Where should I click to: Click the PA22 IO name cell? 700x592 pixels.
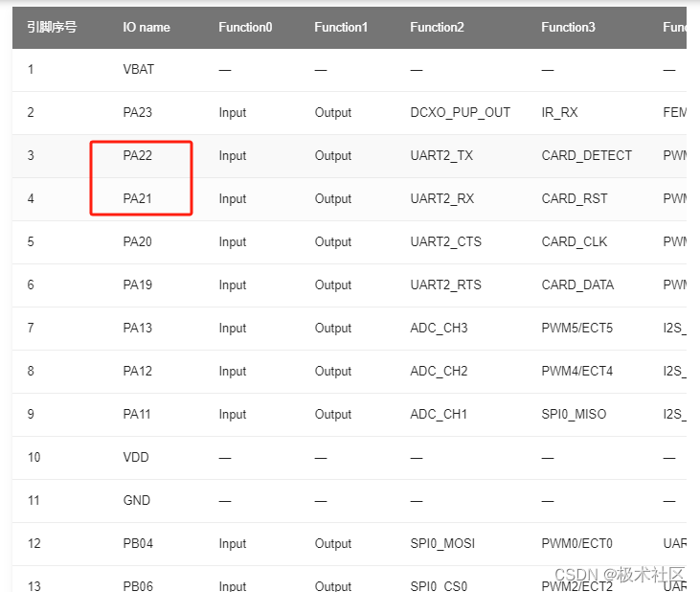pos(138,155)
